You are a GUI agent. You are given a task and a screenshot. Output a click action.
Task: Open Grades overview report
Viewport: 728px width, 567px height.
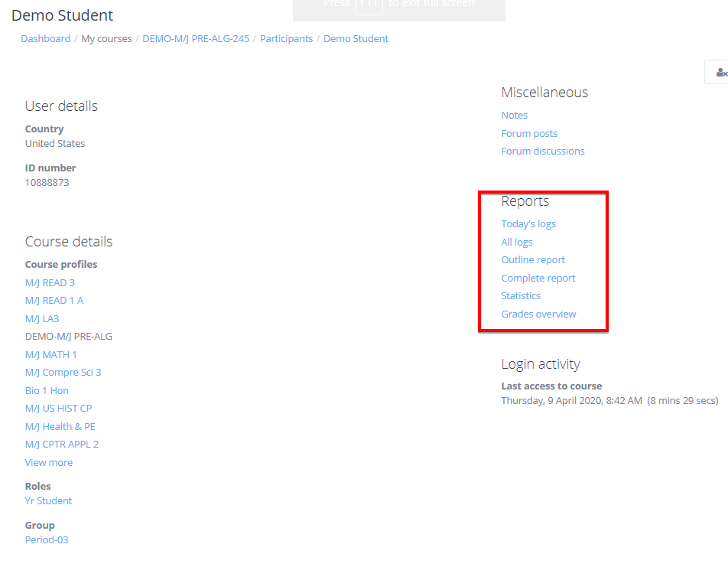[538, 314]
